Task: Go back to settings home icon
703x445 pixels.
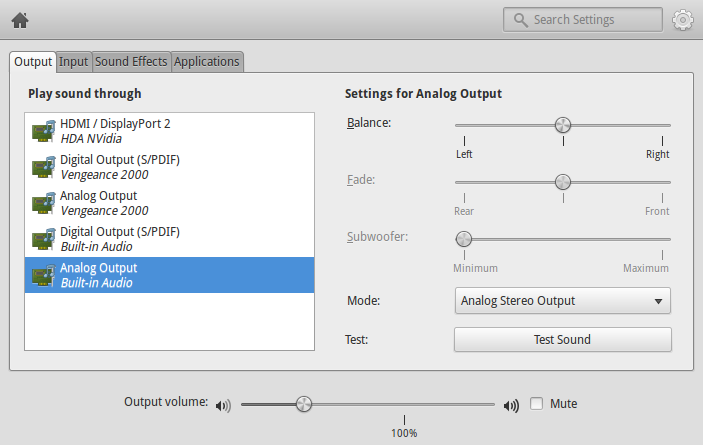Action: [x=20, y=20]
